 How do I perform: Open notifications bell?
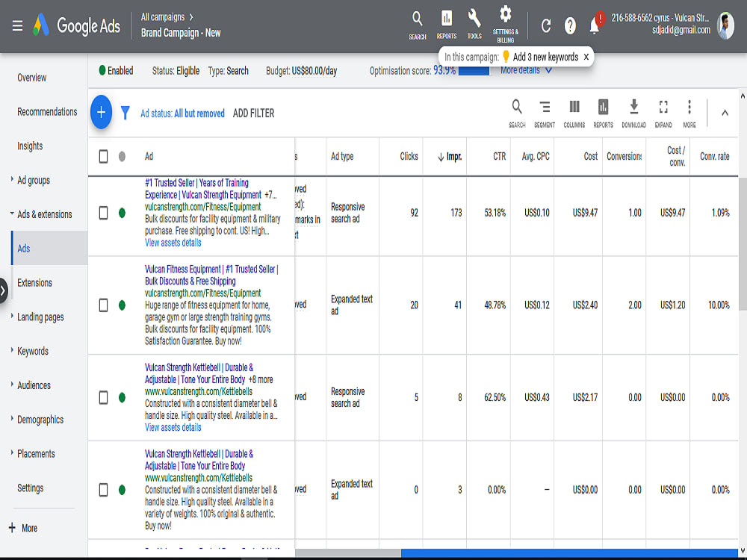pyautogui.click(x=594, y=25)
